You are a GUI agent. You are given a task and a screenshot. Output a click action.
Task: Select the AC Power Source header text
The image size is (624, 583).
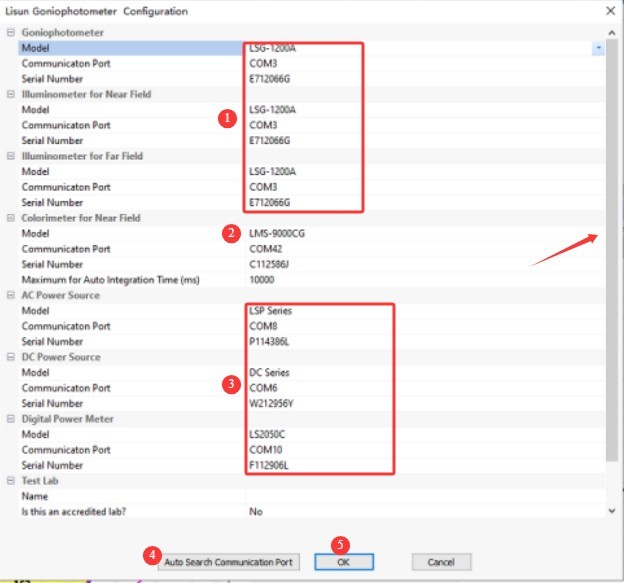click(60, 295)
